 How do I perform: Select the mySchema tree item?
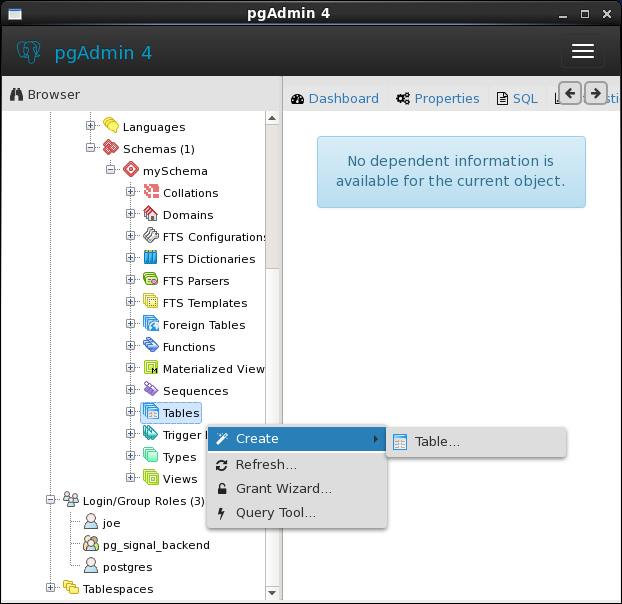tap(175, 171)
